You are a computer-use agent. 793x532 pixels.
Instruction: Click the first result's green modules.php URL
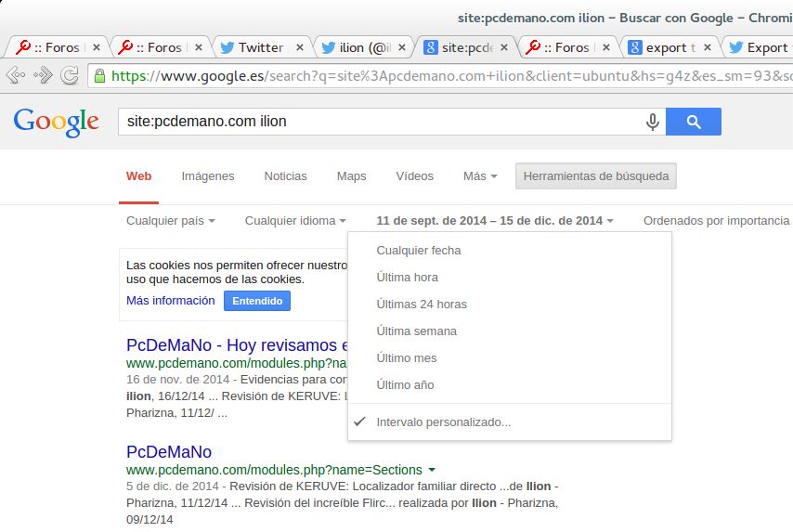pos(237,363)
